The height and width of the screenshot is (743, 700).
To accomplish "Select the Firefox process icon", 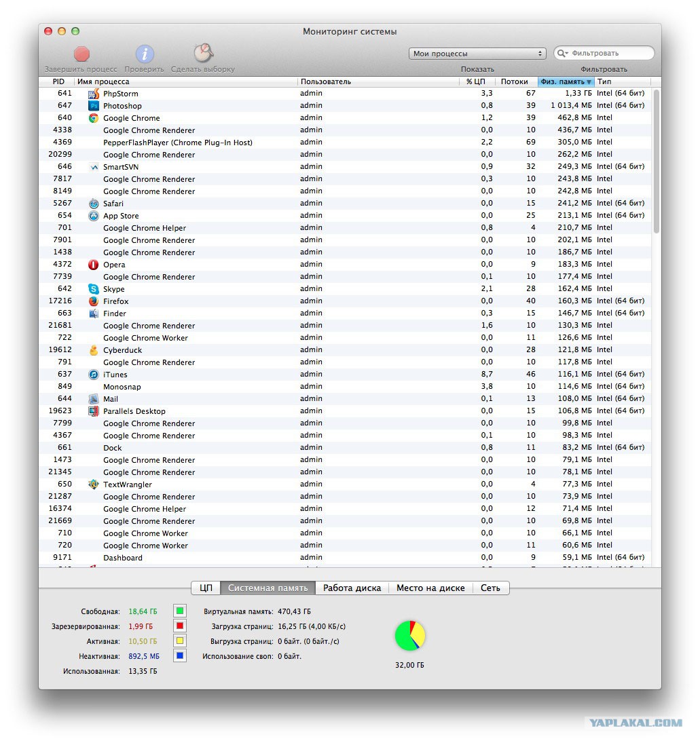I will click(94, 301).
